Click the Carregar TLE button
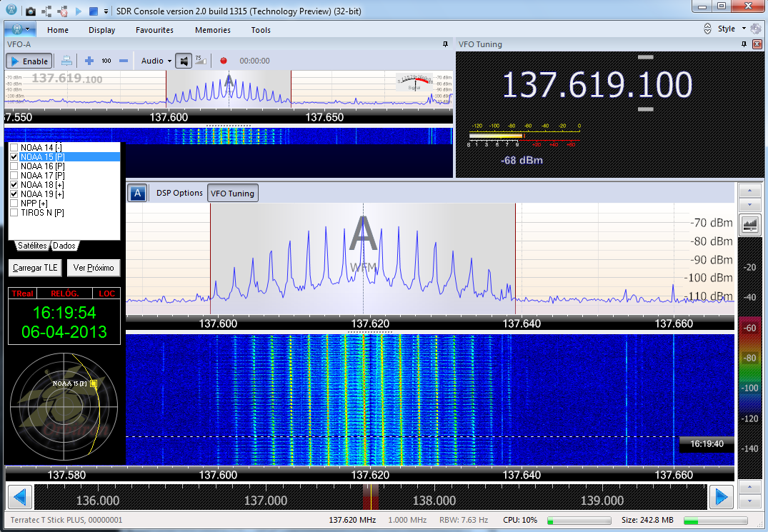This screenshot has width=768, height=532. tap(35, 268)
